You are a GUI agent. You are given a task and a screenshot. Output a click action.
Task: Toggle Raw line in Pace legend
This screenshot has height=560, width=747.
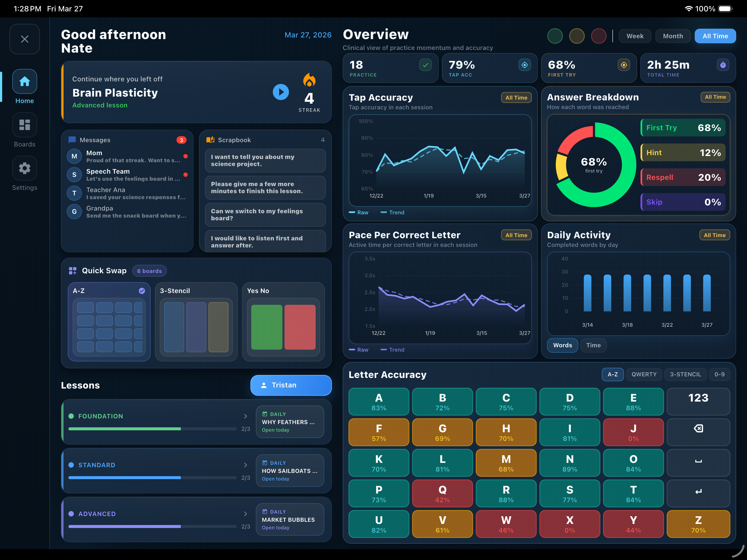pos(359,350)
